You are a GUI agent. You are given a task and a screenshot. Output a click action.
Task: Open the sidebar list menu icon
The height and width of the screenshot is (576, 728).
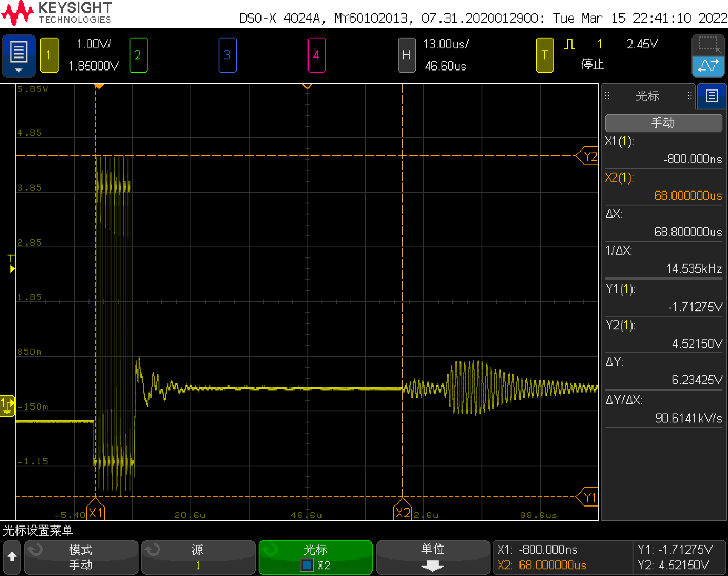click(712, 96)
